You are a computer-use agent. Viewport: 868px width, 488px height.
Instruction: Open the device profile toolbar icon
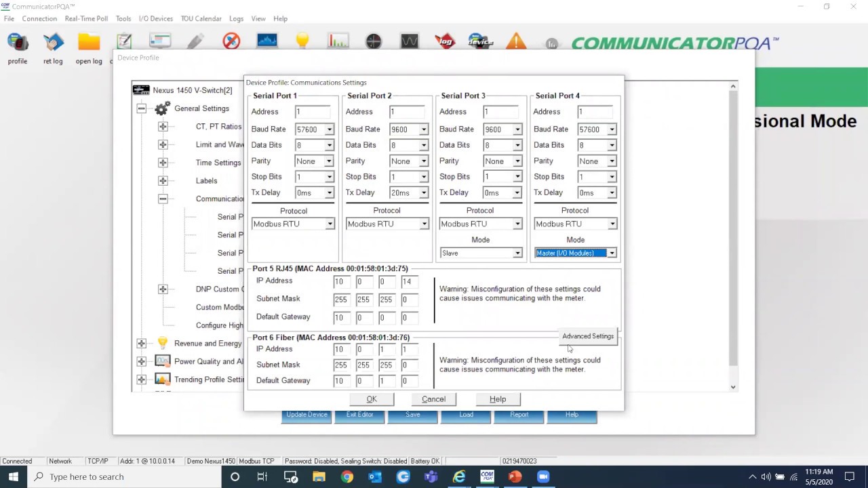point(18,43)
